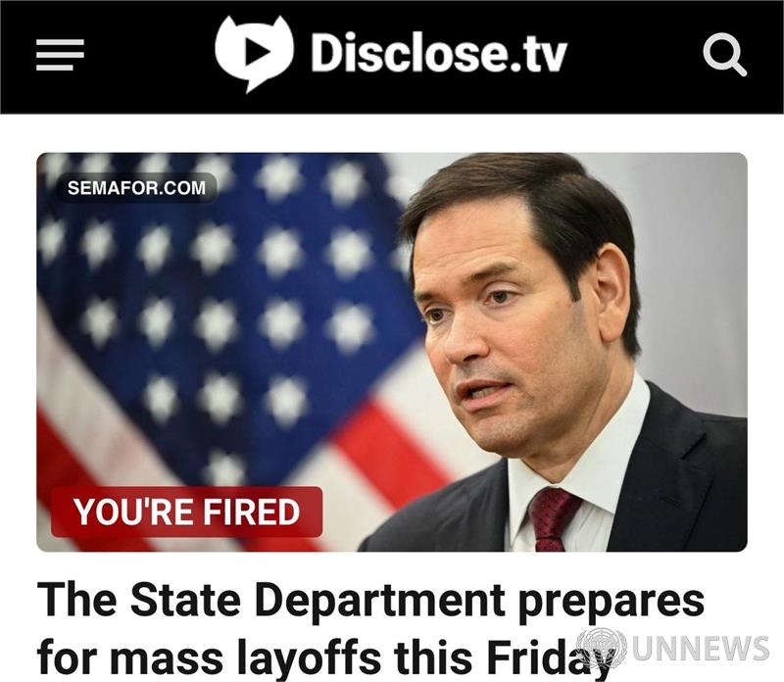Click 'The State Department prepares' headline line
Viewport: 784px width, 682px height.
tap(370, 600)
